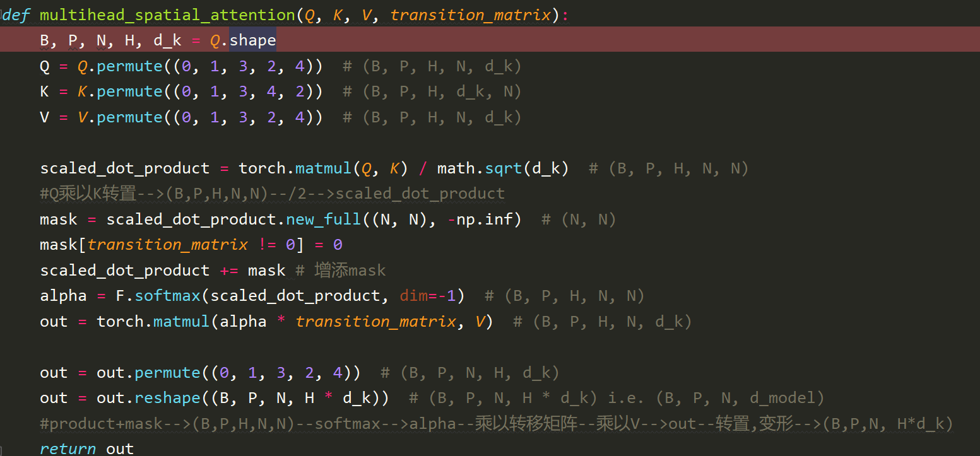Click 'scaled_dot_product' being assigned with torch.matmul
Image resolution: width=980 pixels, height=456 pixels.
coord(124,168)
